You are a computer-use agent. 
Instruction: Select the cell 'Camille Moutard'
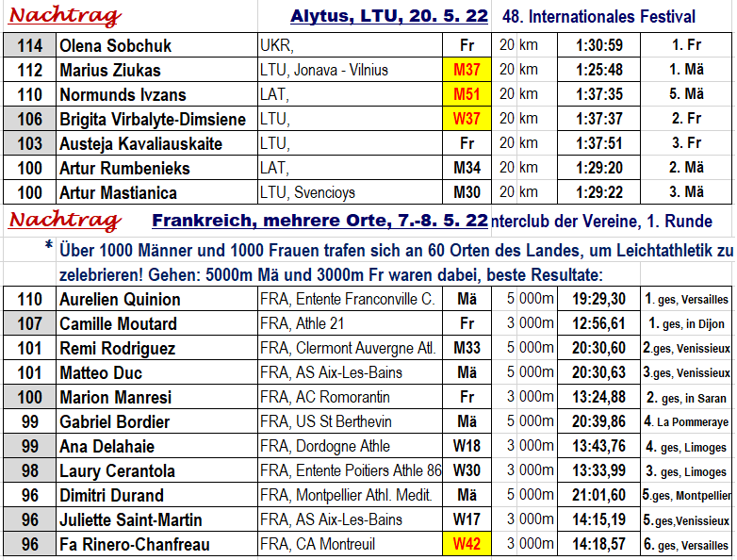(x=156, y=323)
